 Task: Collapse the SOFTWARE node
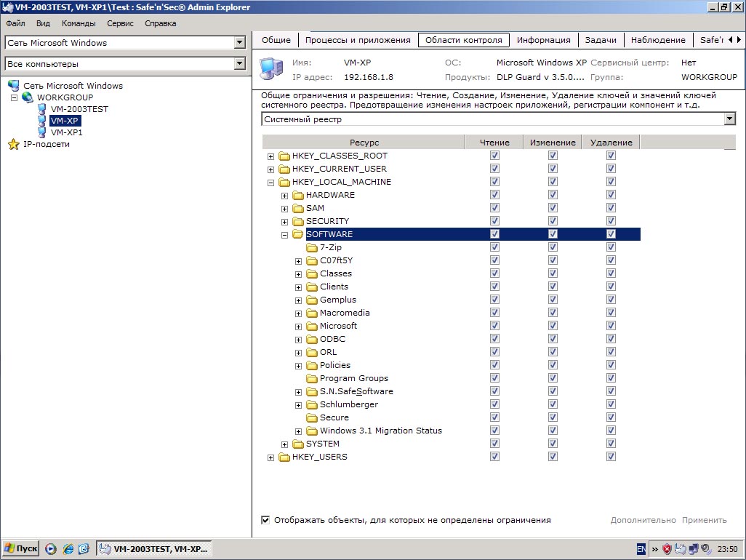[x=284, y=235]
